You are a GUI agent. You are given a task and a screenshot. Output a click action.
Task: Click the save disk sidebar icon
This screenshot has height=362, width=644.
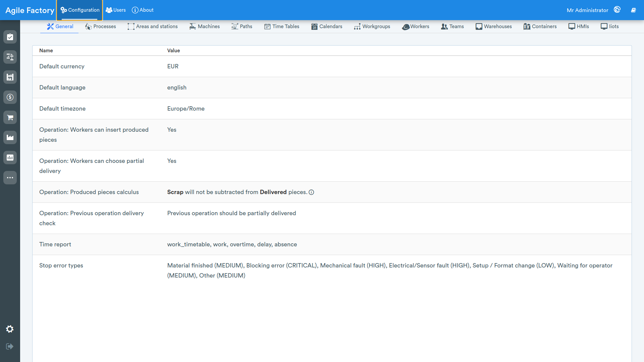[10, 77]
